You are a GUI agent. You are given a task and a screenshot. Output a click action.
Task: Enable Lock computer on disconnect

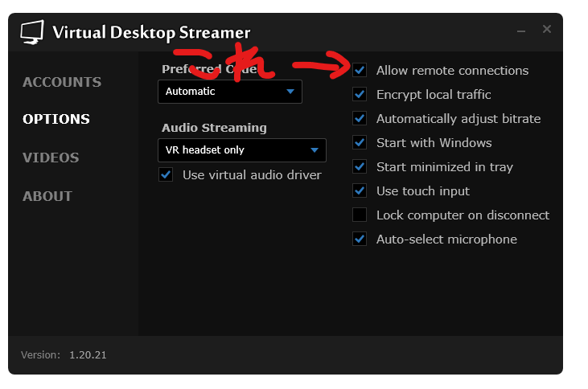click(x=360, y=215)
